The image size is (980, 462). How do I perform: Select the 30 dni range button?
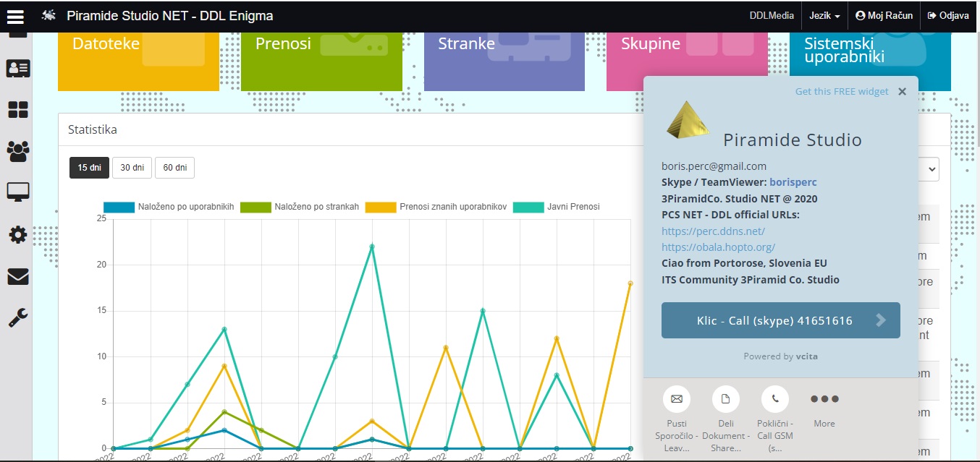coord(132,168)
